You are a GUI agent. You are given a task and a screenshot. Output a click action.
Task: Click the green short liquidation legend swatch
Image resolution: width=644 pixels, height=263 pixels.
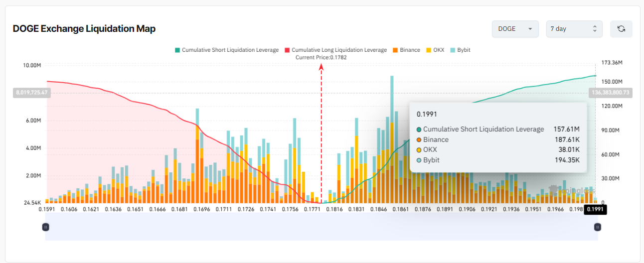177,50
